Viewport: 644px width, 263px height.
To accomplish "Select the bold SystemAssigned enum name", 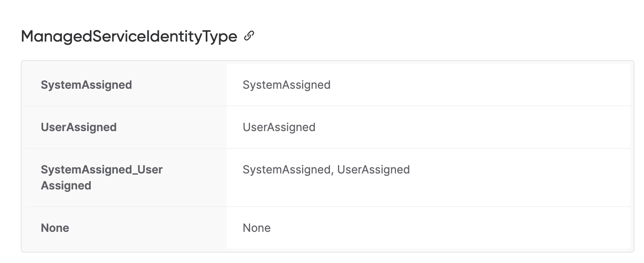I will [x=86, y=85].
